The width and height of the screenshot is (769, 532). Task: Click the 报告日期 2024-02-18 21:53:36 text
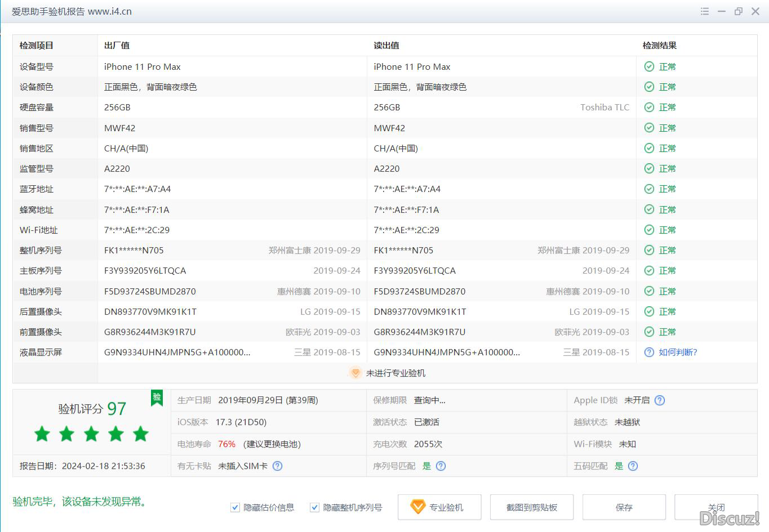pyautogui.click(x=82, y=466)
